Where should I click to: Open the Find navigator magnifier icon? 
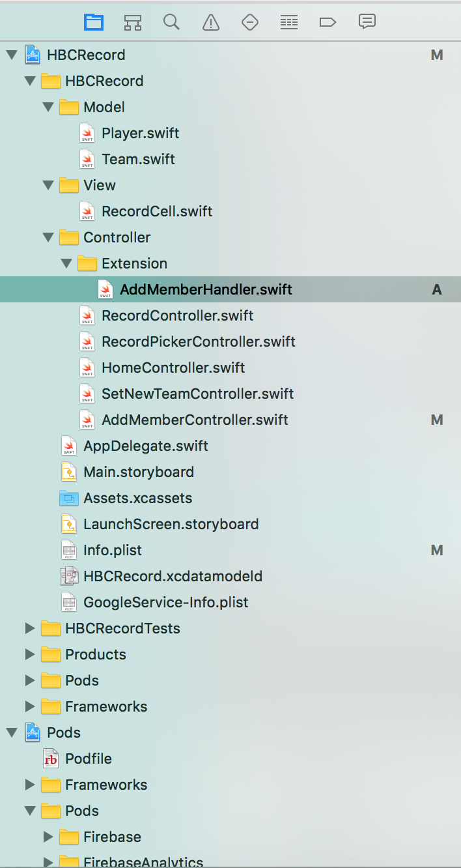(171, 22)
